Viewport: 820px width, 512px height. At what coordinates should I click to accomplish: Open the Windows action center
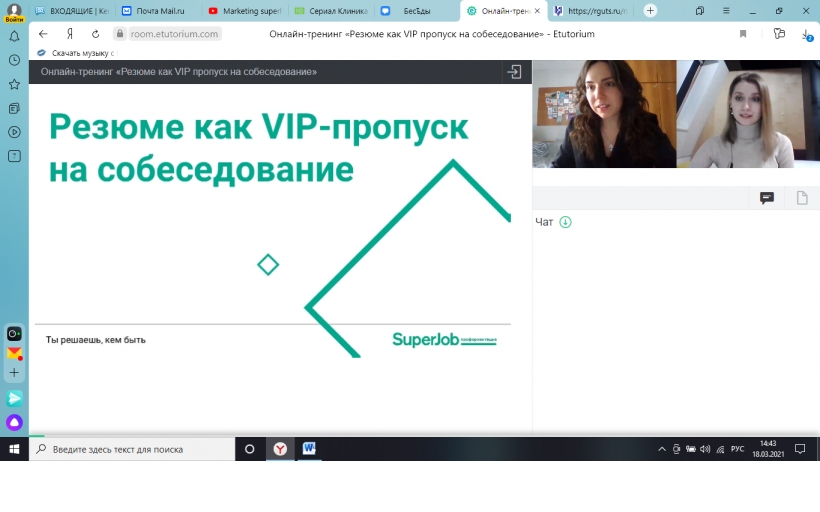pyautogui.click(x=800, y=449)
